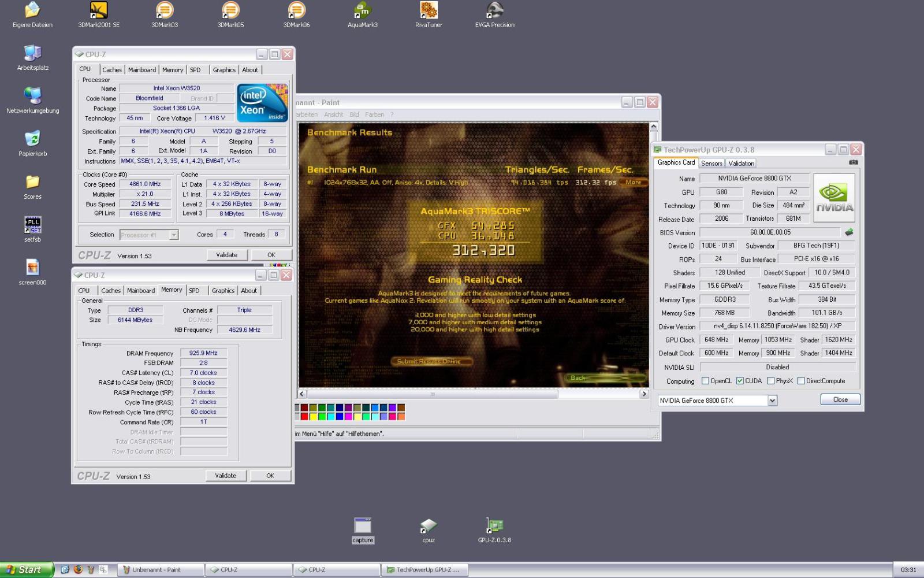Image resolution: width=924 pixels, height=578 pixels.
Task: Launch the GPU-Z.0.3.8 desktop shortcut
Action: 494,531
